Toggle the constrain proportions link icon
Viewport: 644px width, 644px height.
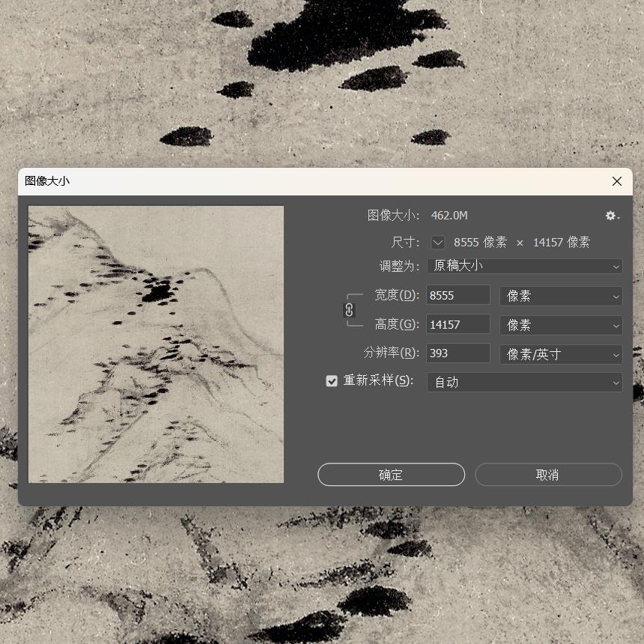pyautogui.click(x=349, y=310)
